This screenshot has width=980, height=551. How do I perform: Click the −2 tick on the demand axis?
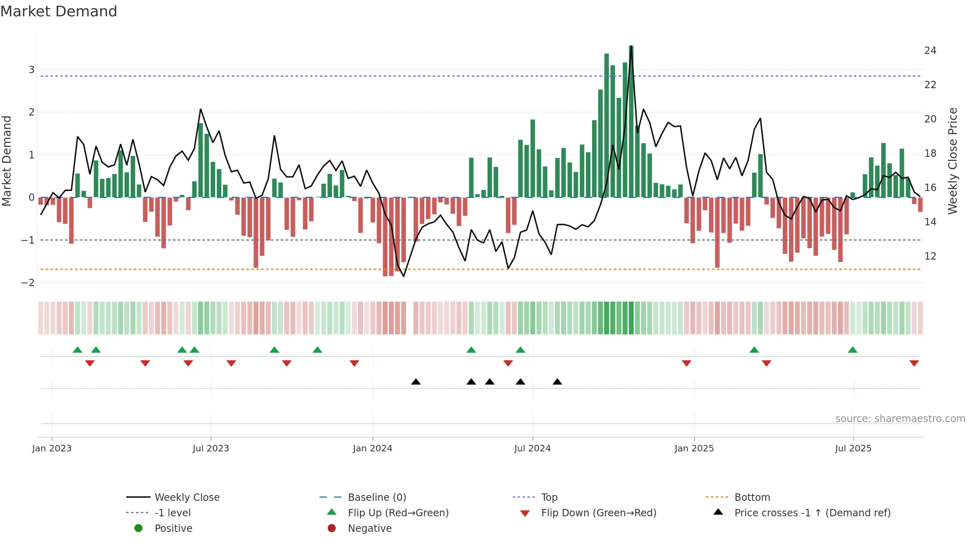coord(28,282)
